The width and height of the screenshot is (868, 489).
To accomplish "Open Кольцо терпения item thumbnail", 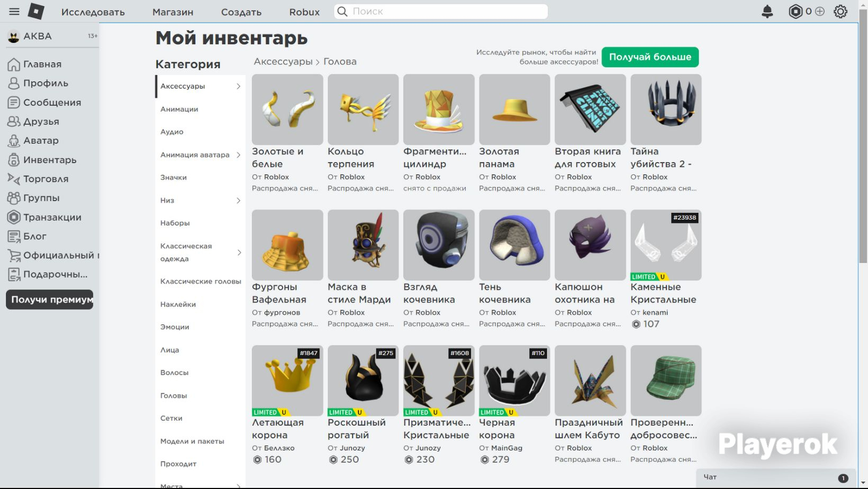I will click(363, 110).
